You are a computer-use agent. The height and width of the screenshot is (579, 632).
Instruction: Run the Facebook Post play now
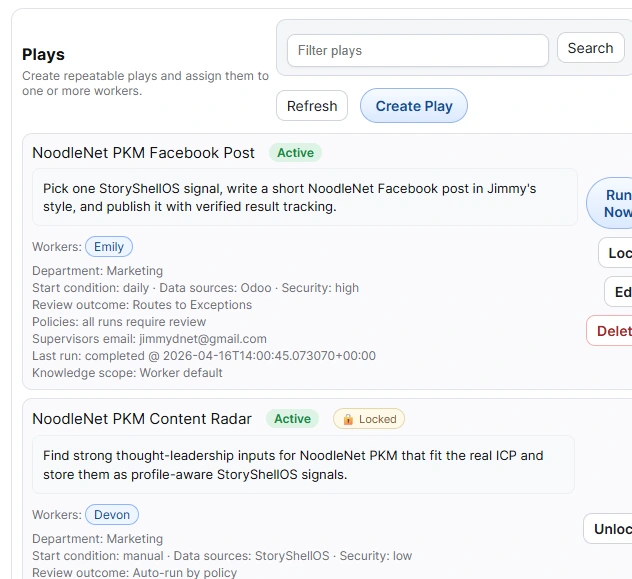(x=611, y=203)
